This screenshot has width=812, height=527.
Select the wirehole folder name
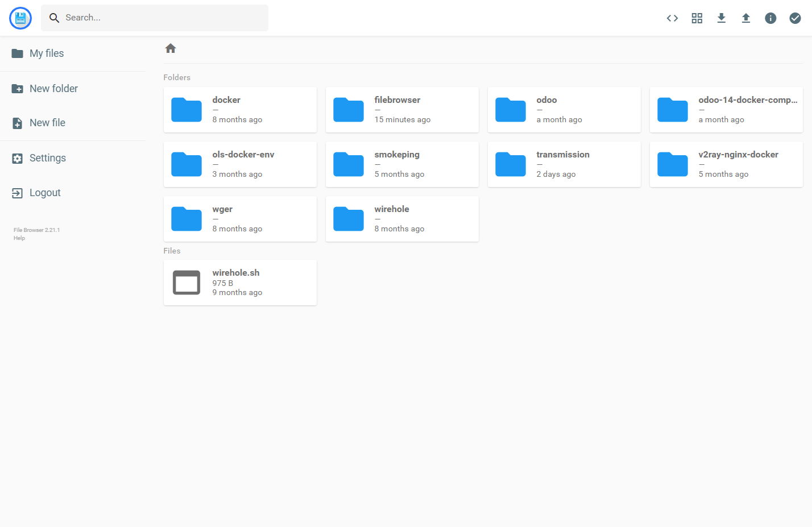coord(392,209)
